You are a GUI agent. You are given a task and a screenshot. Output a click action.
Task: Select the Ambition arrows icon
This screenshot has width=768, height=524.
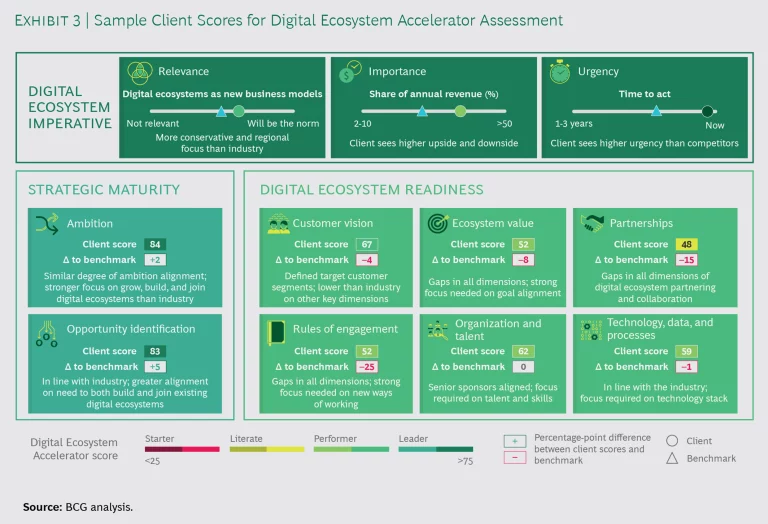pyautogui.click(x=47, y=223)
